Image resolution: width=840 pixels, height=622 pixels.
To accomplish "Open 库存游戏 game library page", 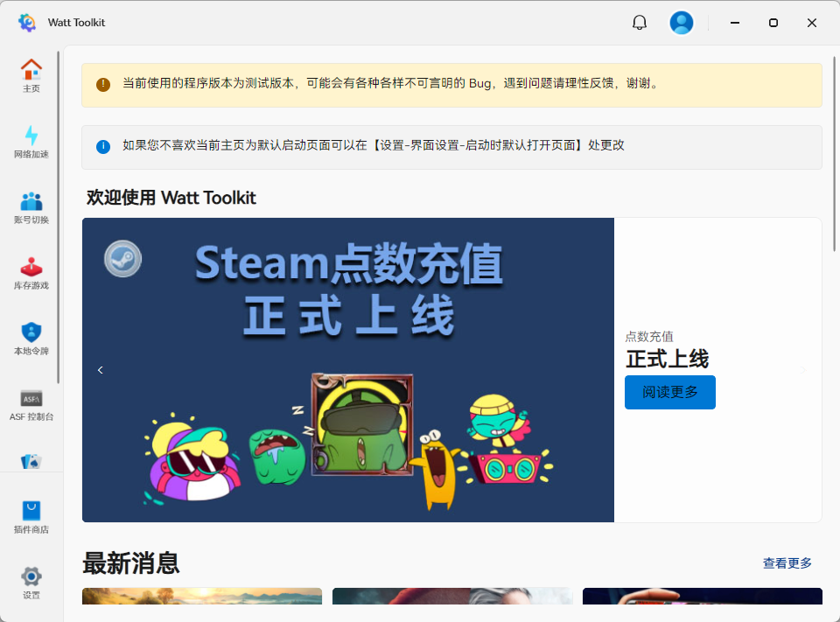I will tap(31, 274).
